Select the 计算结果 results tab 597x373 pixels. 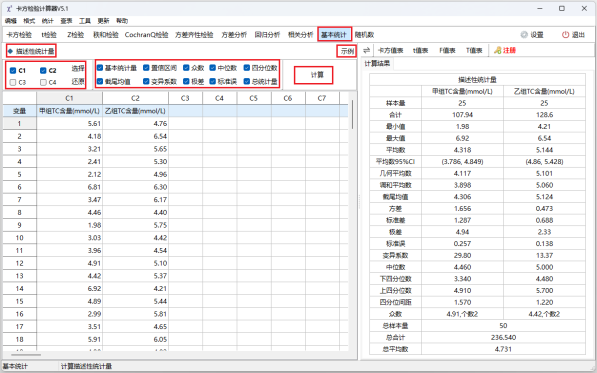[377, 64]
